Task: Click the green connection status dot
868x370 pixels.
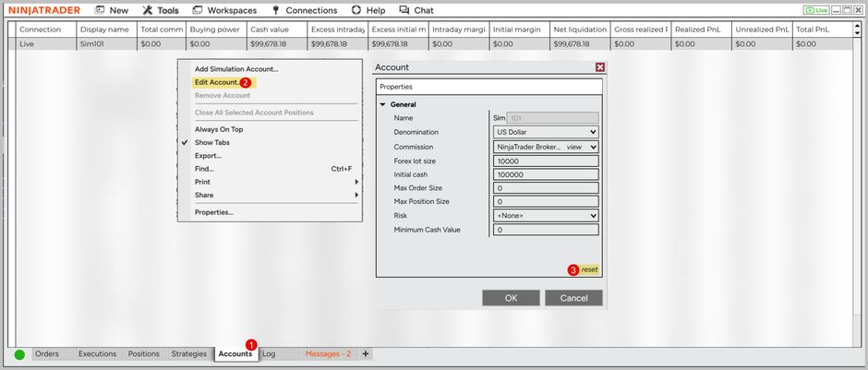Action: [x=19, y=354]
